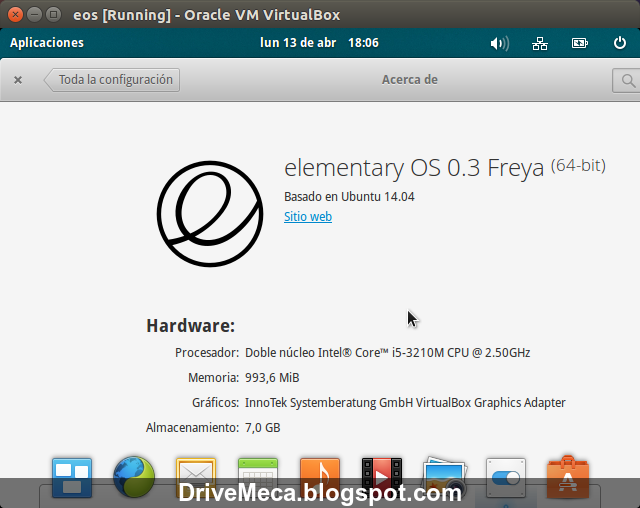
Task: Open the Sitio web link
Action: coord(308,217)
